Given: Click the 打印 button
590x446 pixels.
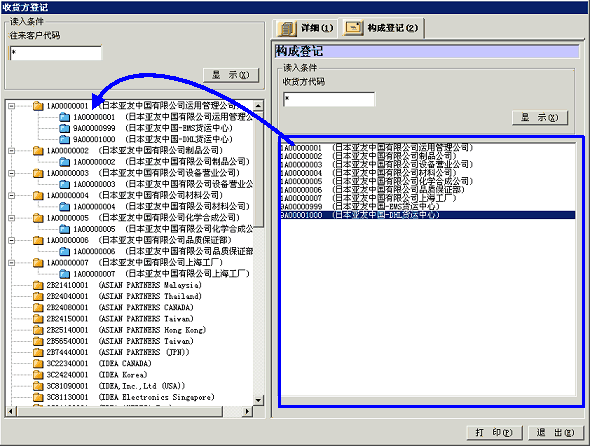Looking at the screenshot, I should [494, 432].
